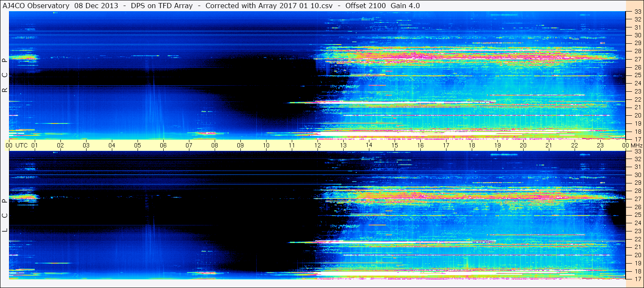
Task: Click the 12 hour mark on UTC axis
Action: coord(318,145)
